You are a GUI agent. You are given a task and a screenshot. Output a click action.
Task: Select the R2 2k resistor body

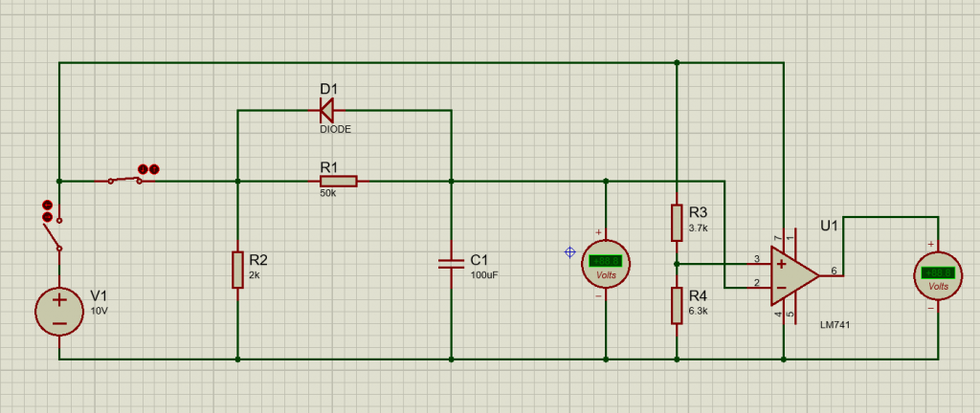[x=237, y=270]
